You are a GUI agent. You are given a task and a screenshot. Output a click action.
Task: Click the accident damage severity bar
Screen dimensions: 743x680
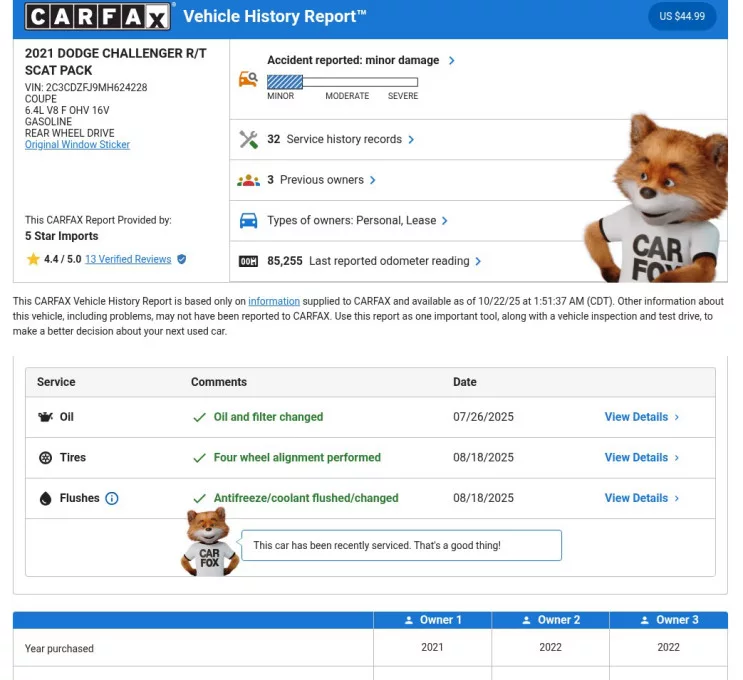point(342,82)
